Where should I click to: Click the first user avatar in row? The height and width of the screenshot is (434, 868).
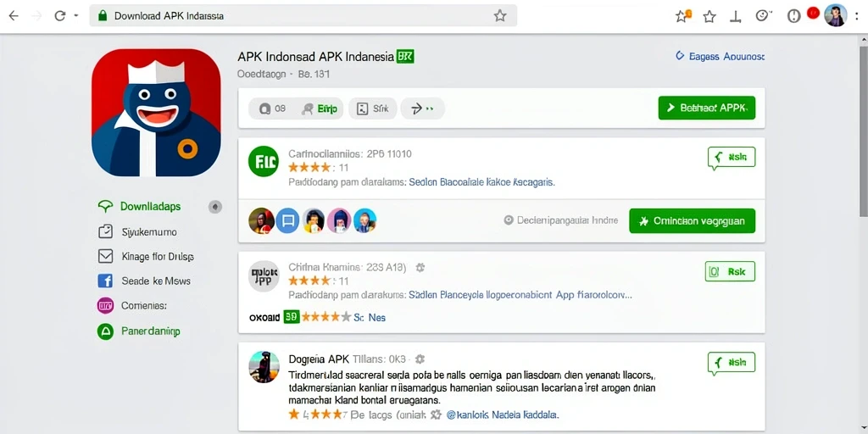point(262,221)
